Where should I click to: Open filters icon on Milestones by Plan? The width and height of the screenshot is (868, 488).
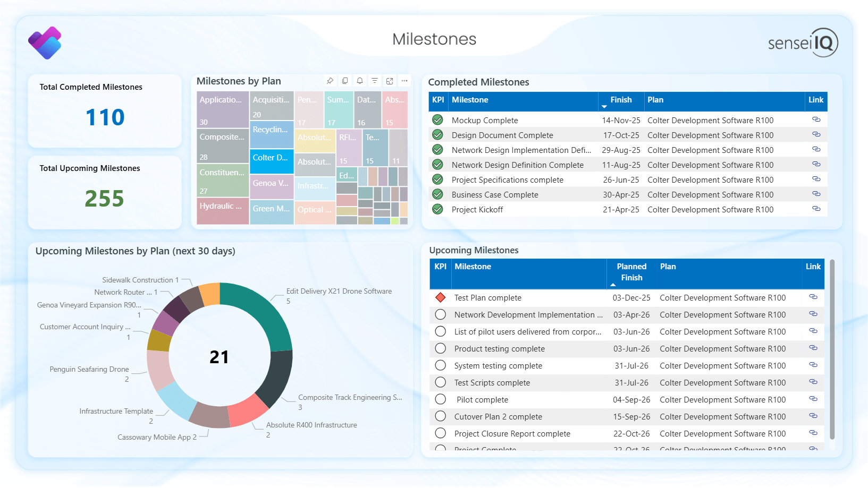(375, 81)
